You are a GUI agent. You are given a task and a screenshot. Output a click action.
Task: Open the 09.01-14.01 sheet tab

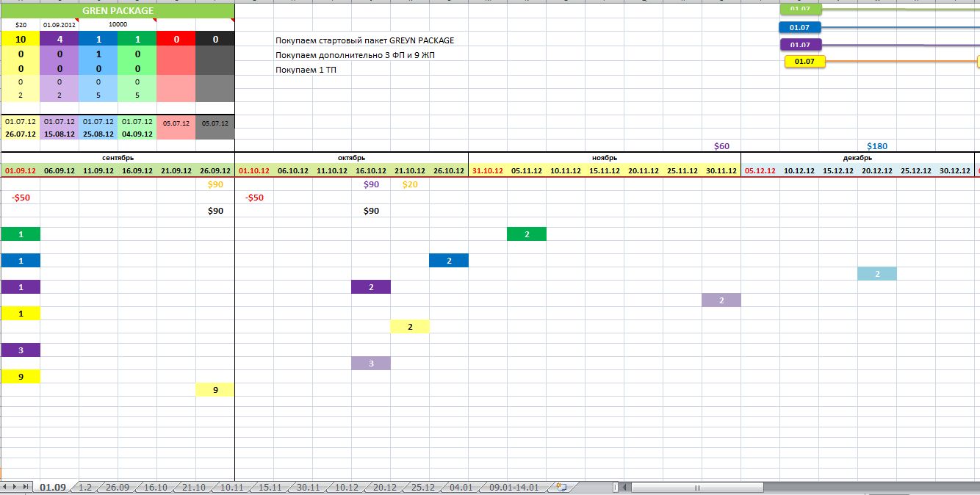click(514, 487)
